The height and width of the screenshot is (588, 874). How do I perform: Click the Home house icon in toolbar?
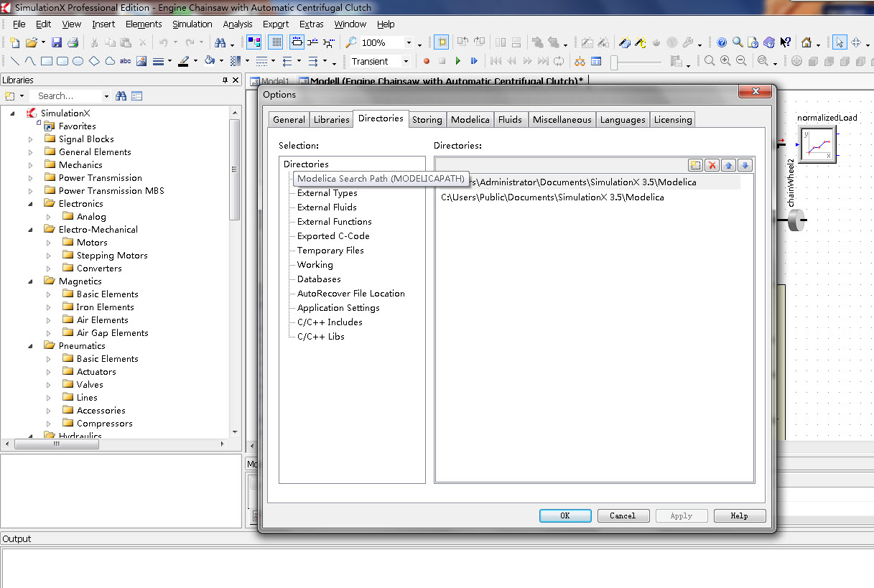click(x=806, y=43)
